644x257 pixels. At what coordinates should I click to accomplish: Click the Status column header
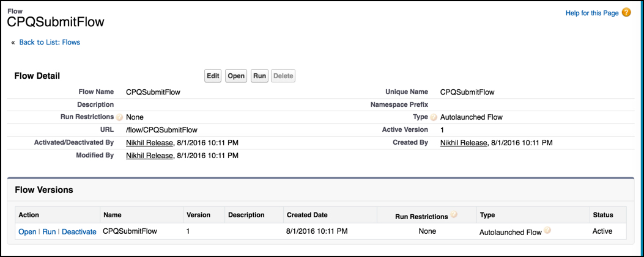603,215
